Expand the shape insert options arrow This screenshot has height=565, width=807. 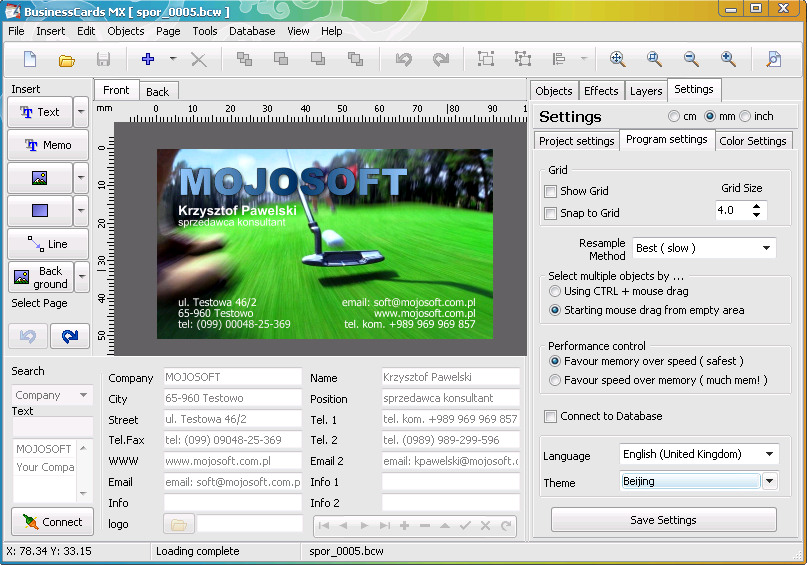[x=81, y=210]
